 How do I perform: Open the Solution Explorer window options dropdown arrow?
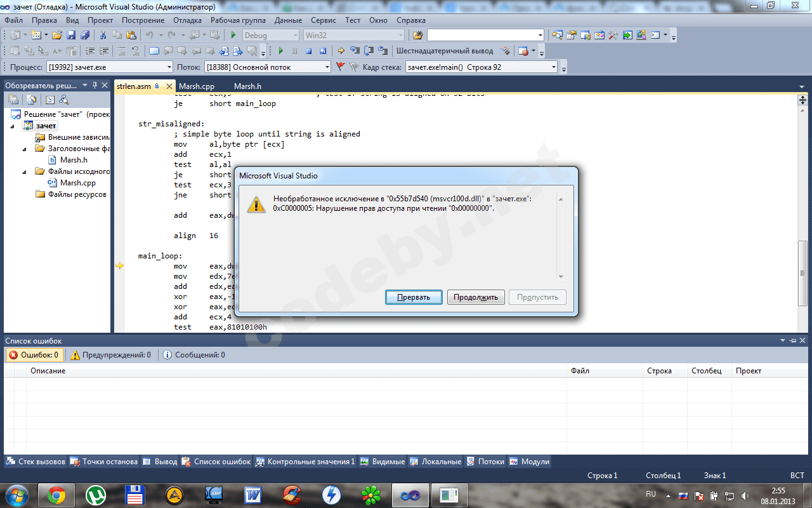coord(85,85)
